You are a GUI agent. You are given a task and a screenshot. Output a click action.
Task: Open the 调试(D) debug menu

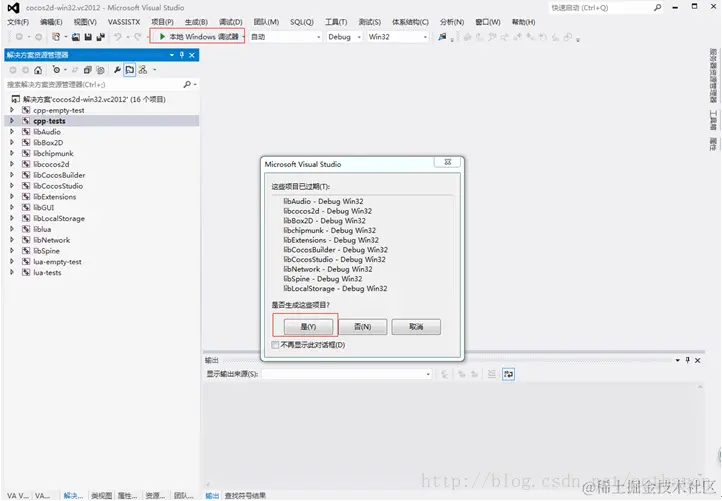(x=231, y=22)
